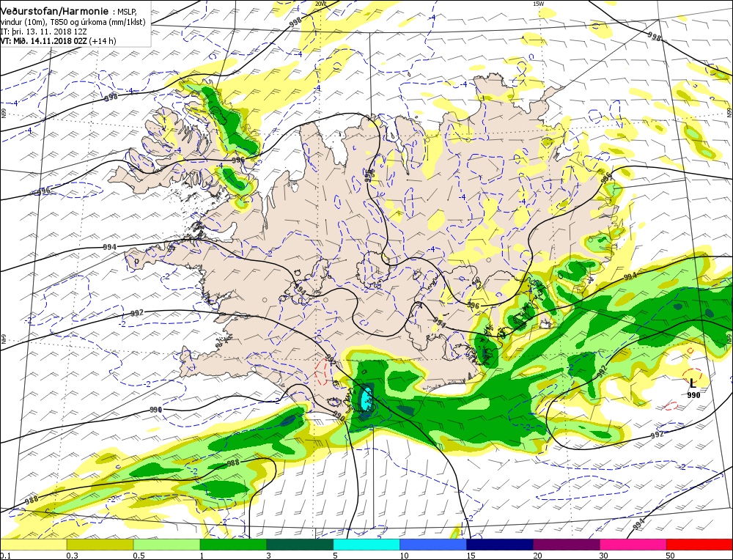Click the light green 0.5–1 legend swatch

coord(167,544)
